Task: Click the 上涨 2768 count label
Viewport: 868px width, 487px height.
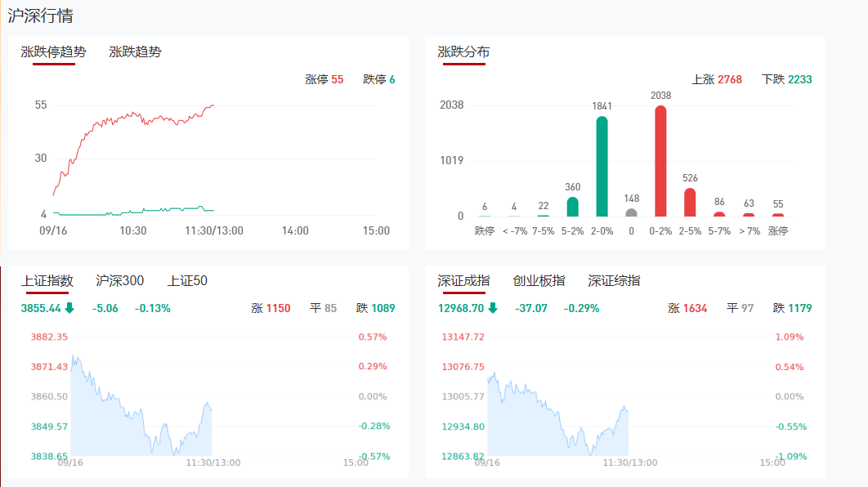Action: 716,79
